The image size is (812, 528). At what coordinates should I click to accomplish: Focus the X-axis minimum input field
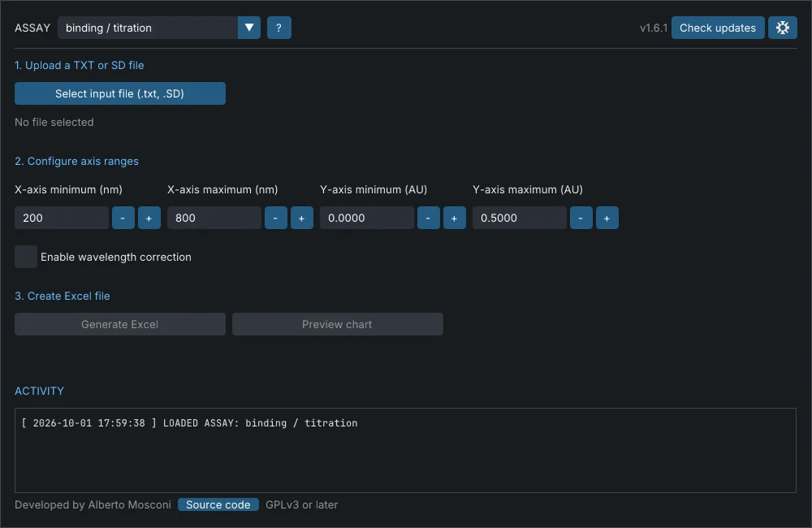point(62,218)
